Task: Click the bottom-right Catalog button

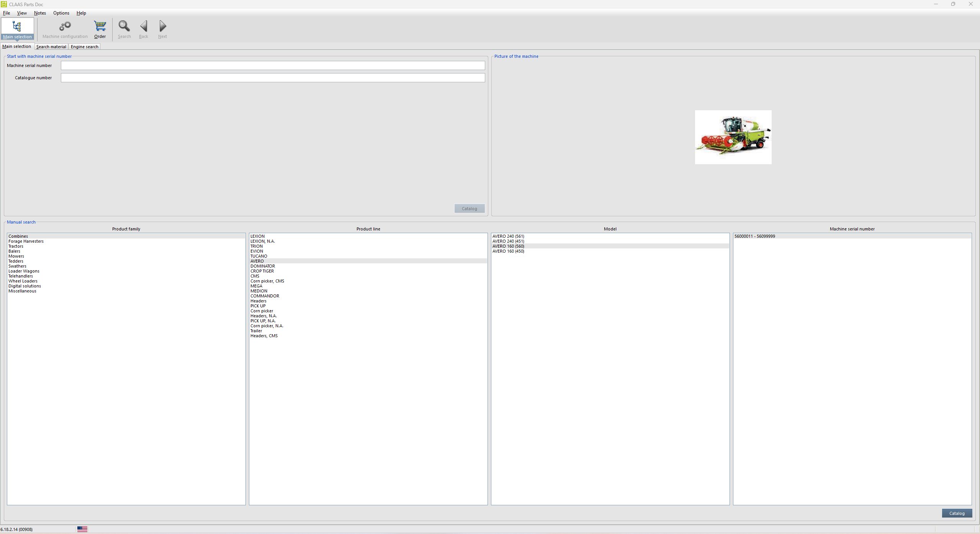Action: pyautogui.click(x=956, y=513)
